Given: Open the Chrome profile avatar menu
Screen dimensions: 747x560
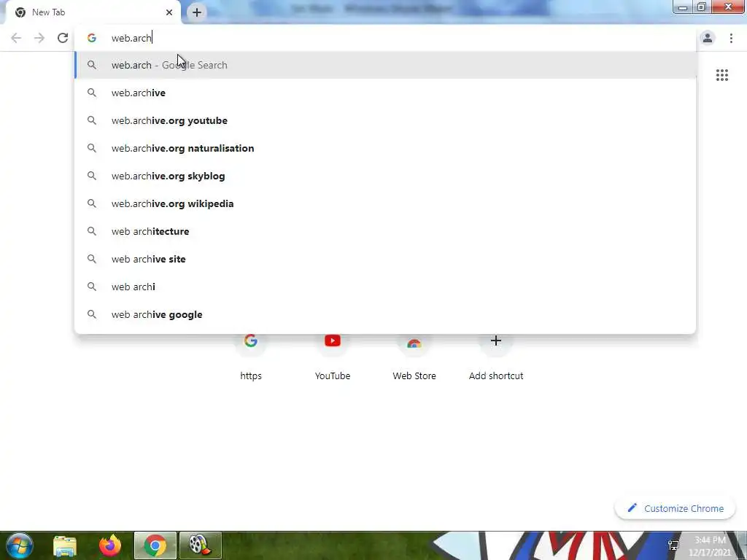Looking at the screenshot, I should coord(708,38).
